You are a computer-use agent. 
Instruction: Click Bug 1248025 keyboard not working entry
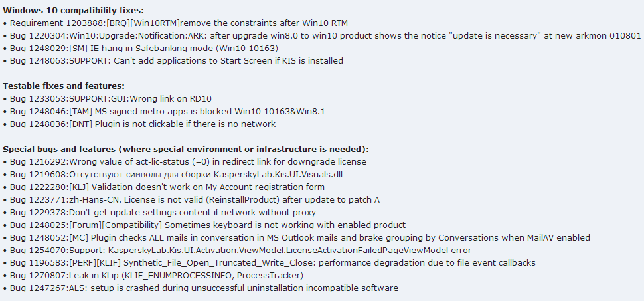[x=204, y=225]
